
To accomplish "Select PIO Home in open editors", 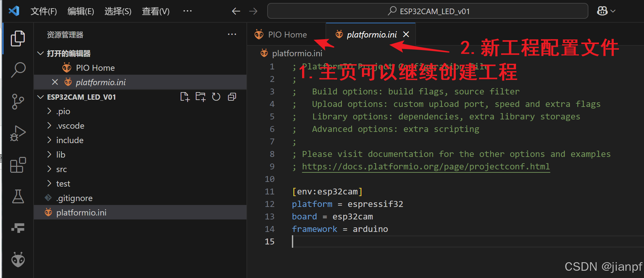I will pos(140,68).
